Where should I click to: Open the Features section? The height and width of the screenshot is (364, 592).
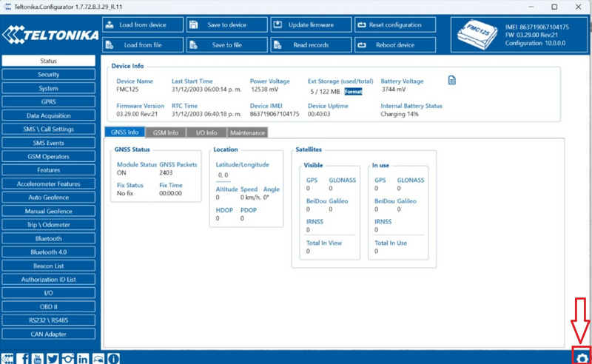pos(49,170)
